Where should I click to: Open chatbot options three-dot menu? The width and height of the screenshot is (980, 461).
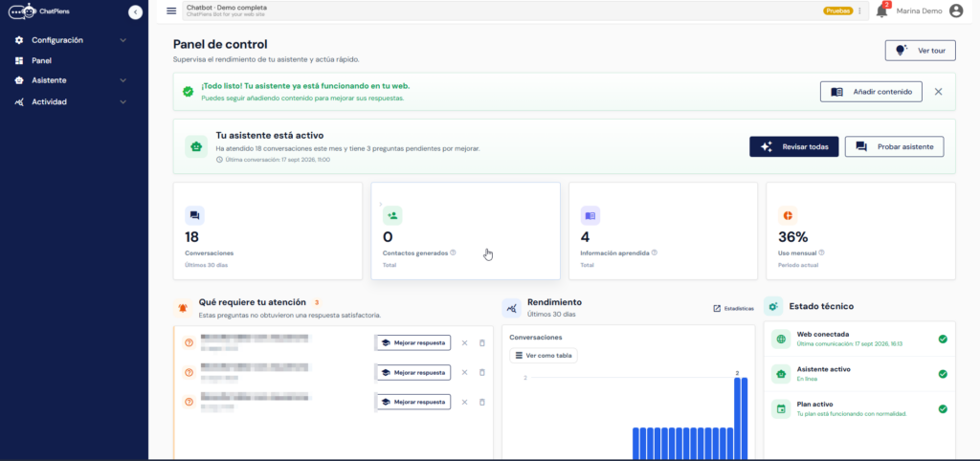(x=859, y=11)
